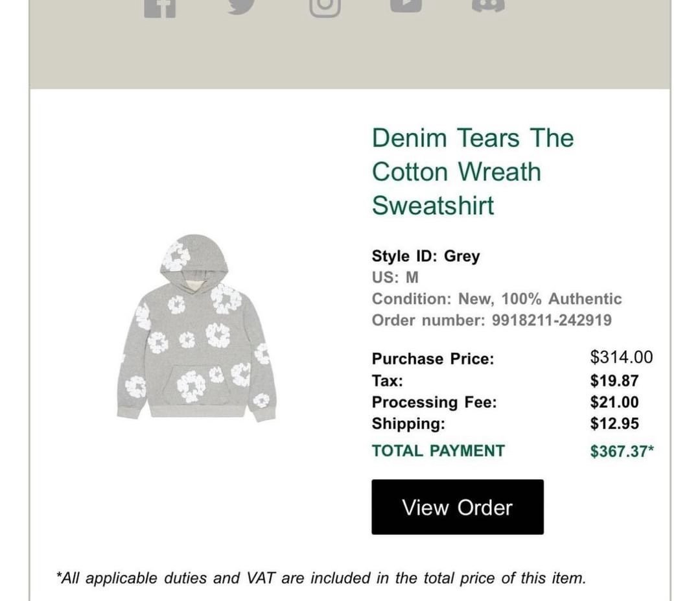Click the TOTAL PAYMENT label

pos(438,451)
